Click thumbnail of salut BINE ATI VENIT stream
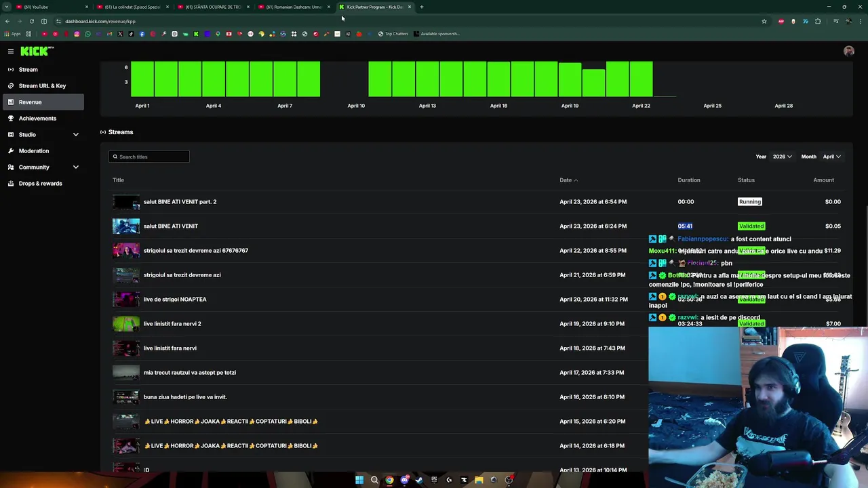 pos(126,226)
